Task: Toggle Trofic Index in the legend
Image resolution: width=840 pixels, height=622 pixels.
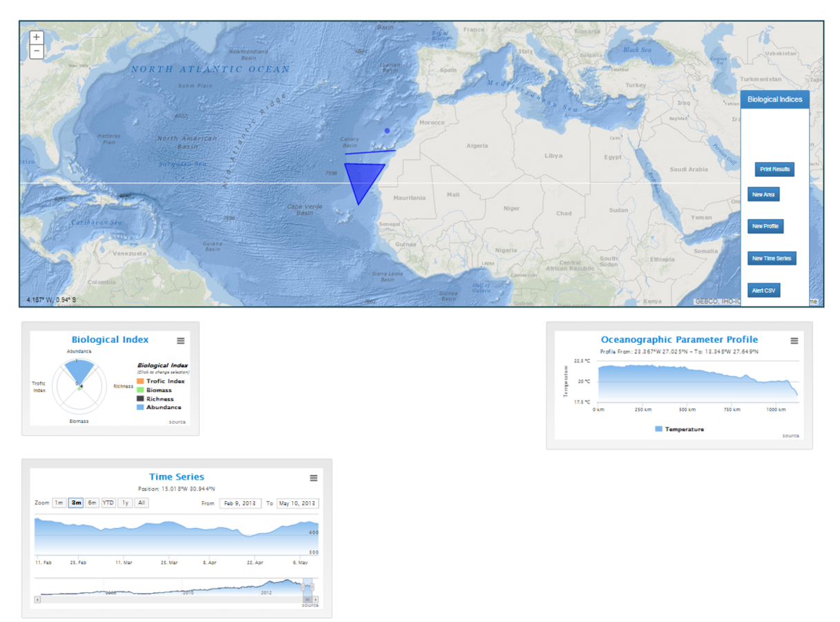Action: point(160,381)
